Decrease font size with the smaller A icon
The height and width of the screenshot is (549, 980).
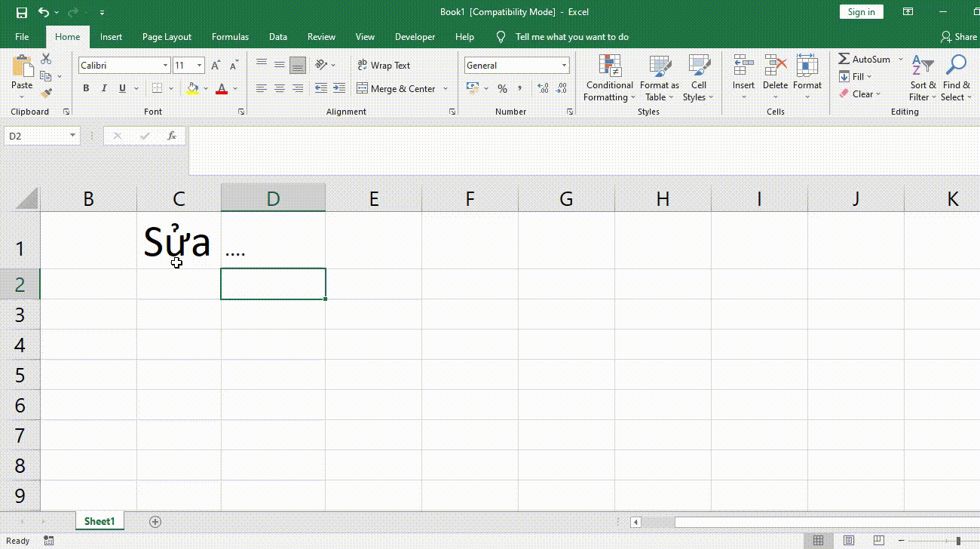point(234,66)
